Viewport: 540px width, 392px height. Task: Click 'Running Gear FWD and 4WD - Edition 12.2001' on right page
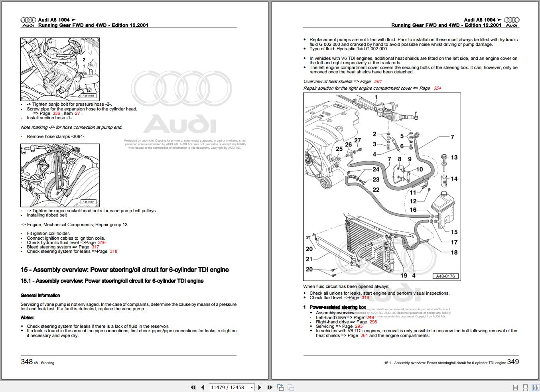point(446,25)
